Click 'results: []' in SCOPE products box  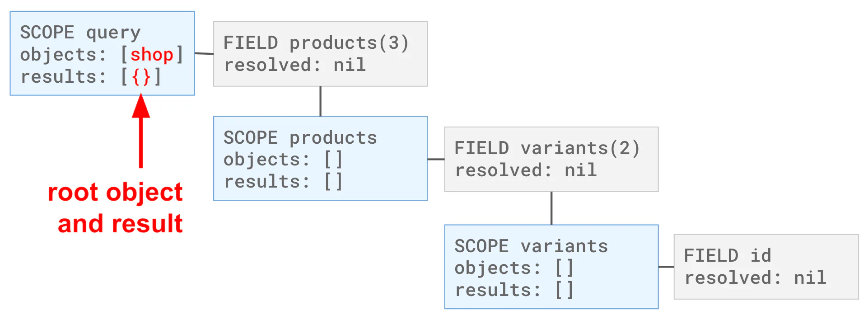point(284,182)
